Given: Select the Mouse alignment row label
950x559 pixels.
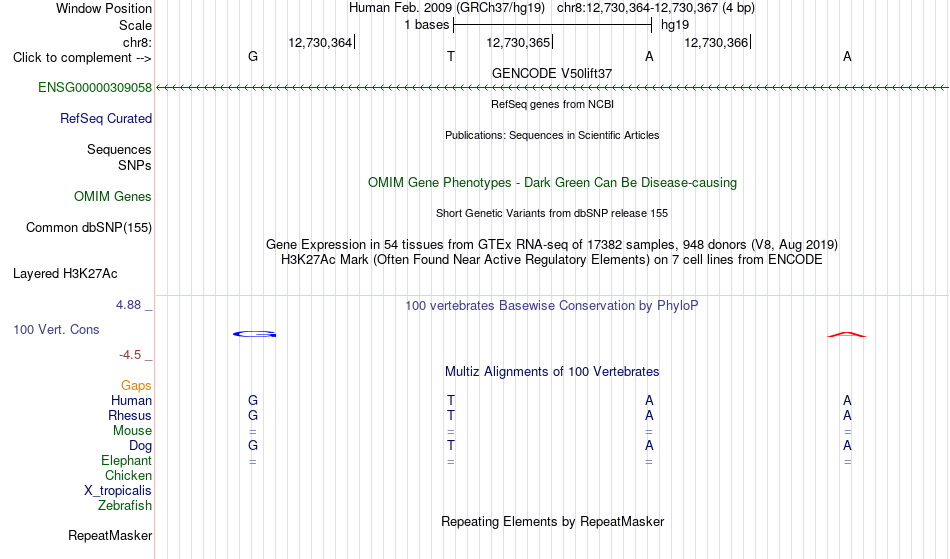Looking at the screenshot, I should point(132,431).
